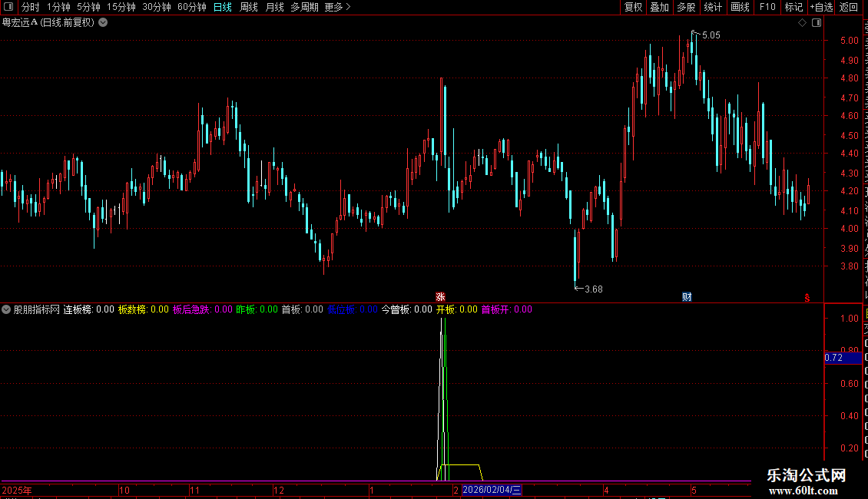
Task: Click the 标记 mark button
Action: tap(793, 7)
